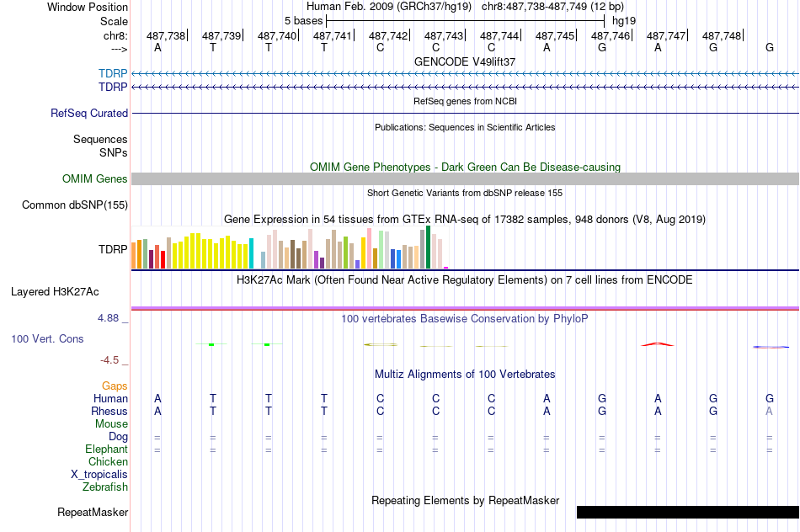Open the RefSeq Curated track label
Viewport: 800px width, 532px height.
point(89,114)
